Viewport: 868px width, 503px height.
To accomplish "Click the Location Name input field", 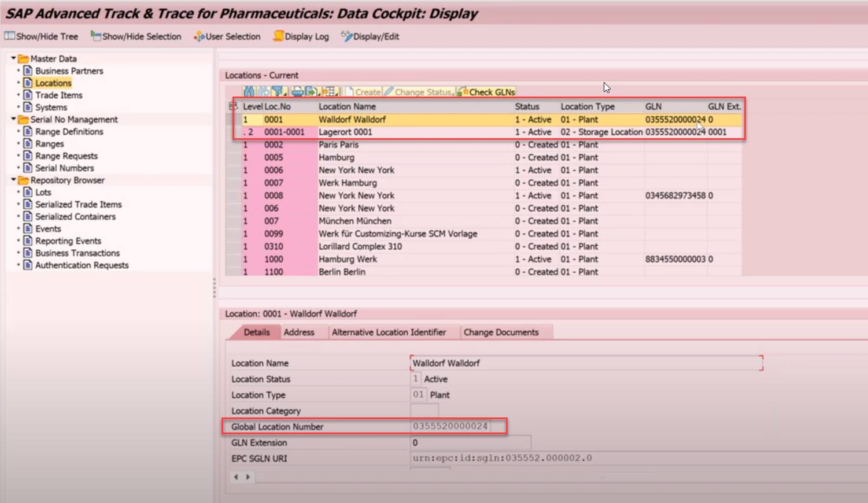I will pyautogui.click(x=586, y=363).
